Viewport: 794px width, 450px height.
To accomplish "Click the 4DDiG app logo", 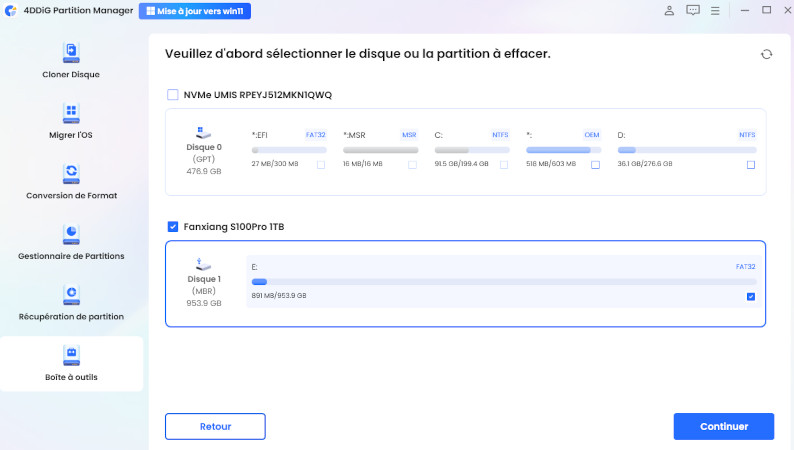I will pyautogui.click(x=11, y=11).
